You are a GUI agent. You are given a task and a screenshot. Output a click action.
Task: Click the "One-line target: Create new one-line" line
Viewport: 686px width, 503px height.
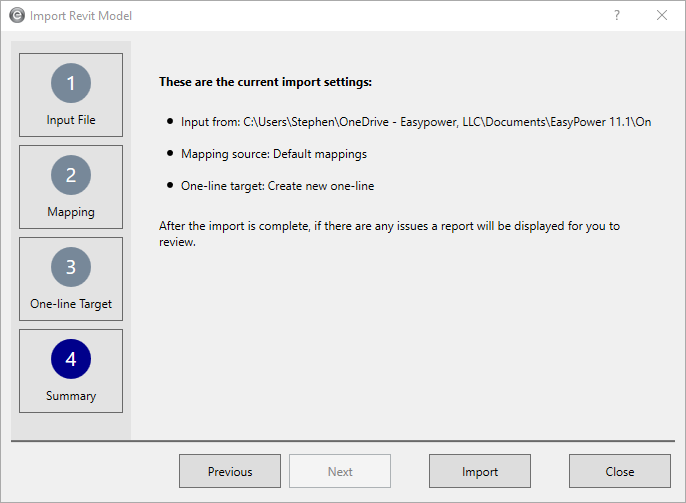277,187
